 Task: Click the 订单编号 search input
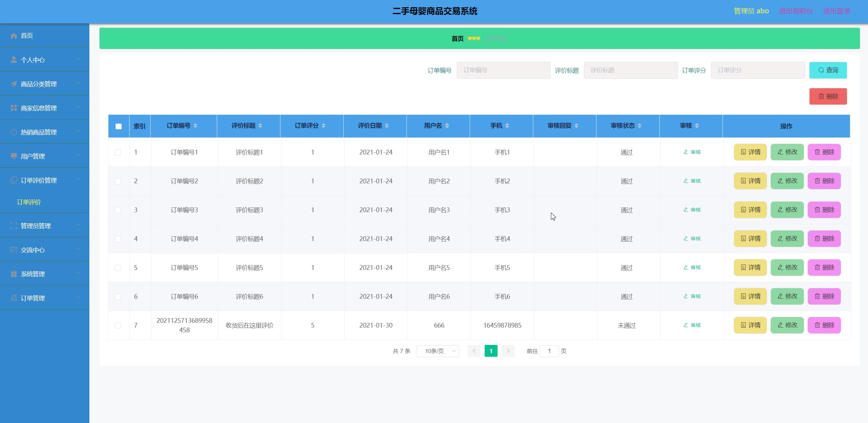tap(503, 70)
